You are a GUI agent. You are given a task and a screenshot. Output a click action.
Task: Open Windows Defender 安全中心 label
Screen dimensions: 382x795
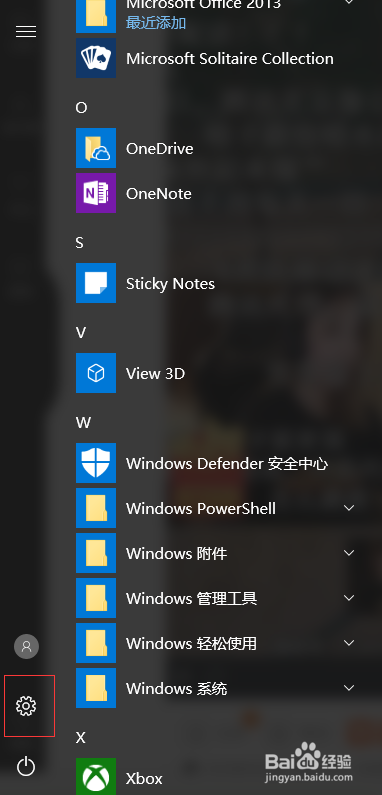227,463
